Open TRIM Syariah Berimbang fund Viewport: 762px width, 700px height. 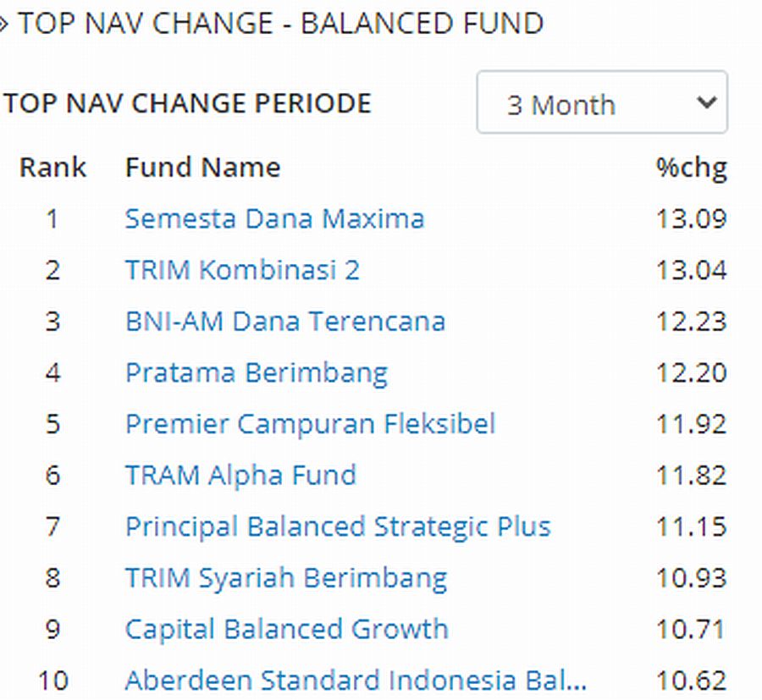(x=286, y=578)
